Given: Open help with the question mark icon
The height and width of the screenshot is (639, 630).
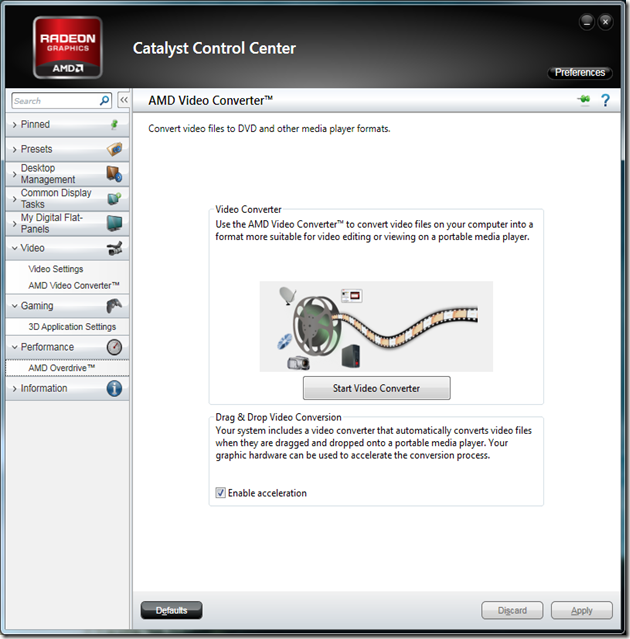Looking at the screenshot, I should coord(606,100).
